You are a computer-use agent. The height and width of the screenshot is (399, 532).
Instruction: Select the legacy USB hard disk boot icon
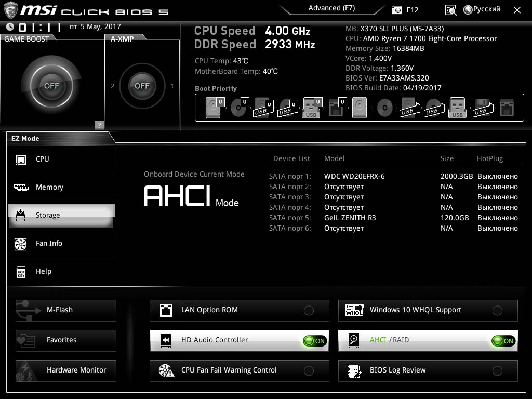point(410,108)
